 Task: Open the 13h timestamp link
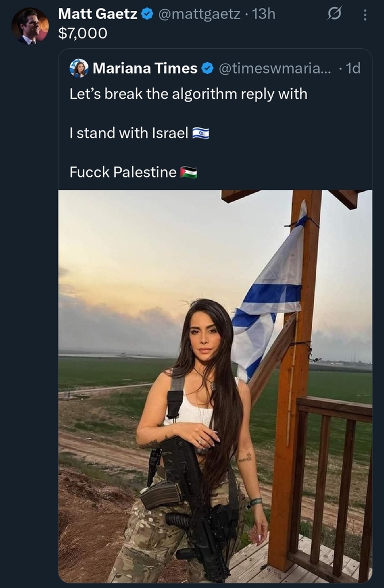[263, 14]
